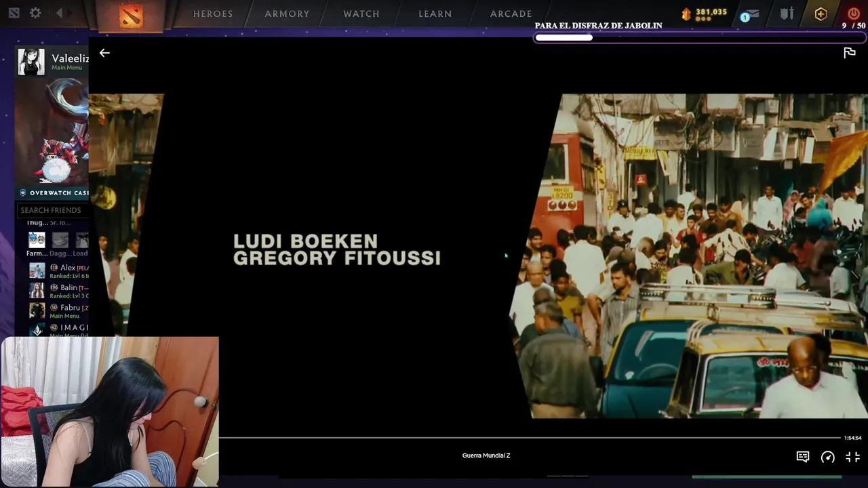Open the ARCADE tab
This screenshot has height=488, width=868.
[x=511, y=14]
